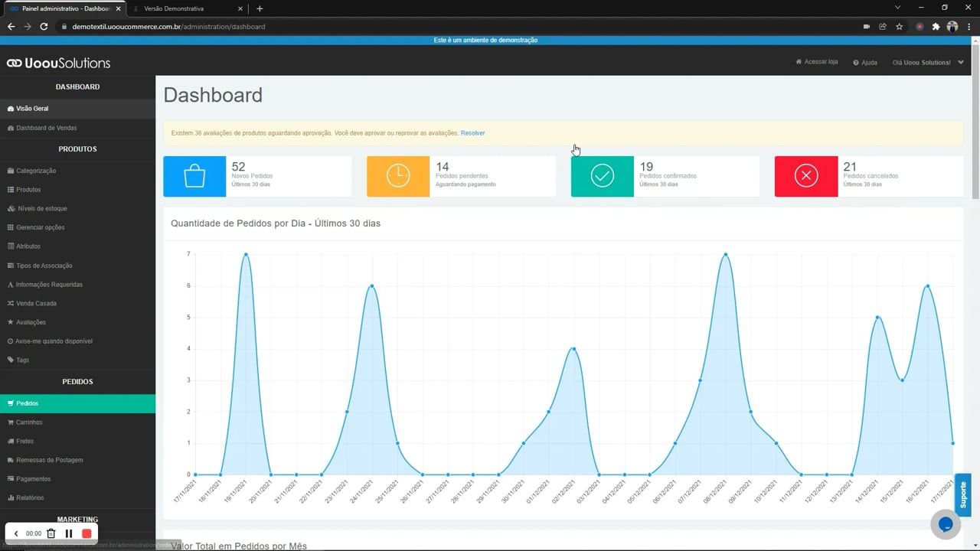Pause the screen recording
980x551 pixels.
click(69, 533)
